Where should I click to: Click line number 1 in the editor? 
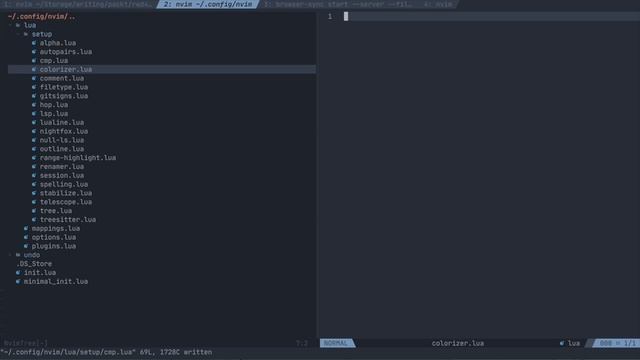(x=330, y=17)
